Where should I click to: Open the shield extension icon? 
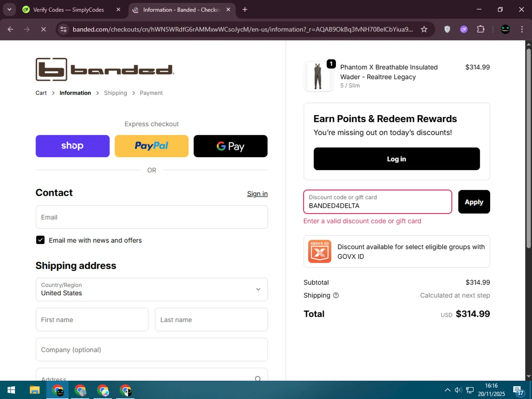(447, 29)
